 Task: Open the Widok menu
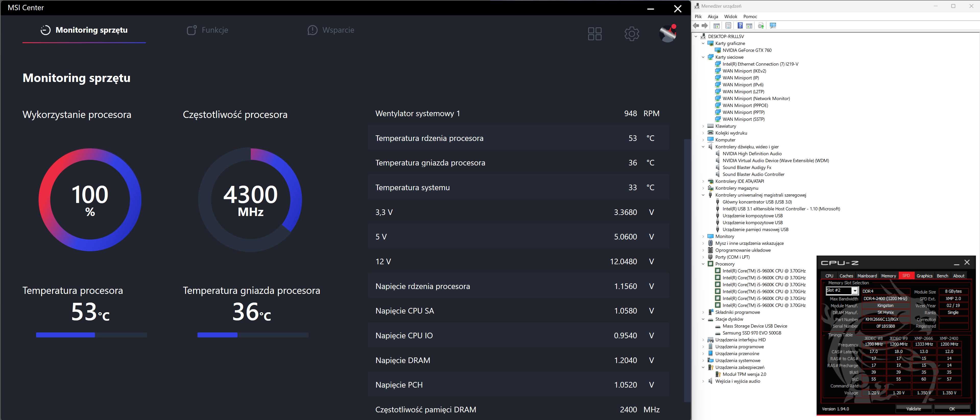coord(731,16)
